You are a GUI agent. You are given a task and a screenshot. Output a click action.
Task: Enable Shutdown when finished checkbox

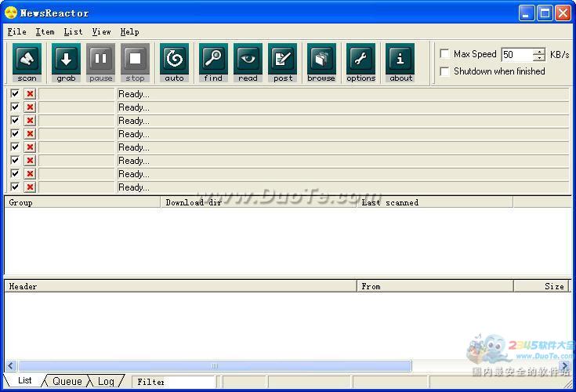point(444,71)
